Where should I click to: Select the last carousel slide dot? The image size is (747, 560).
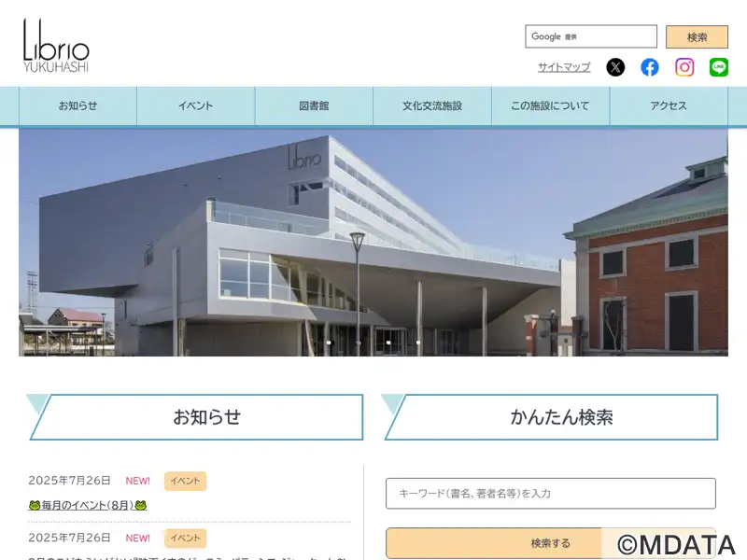point(418,343)
